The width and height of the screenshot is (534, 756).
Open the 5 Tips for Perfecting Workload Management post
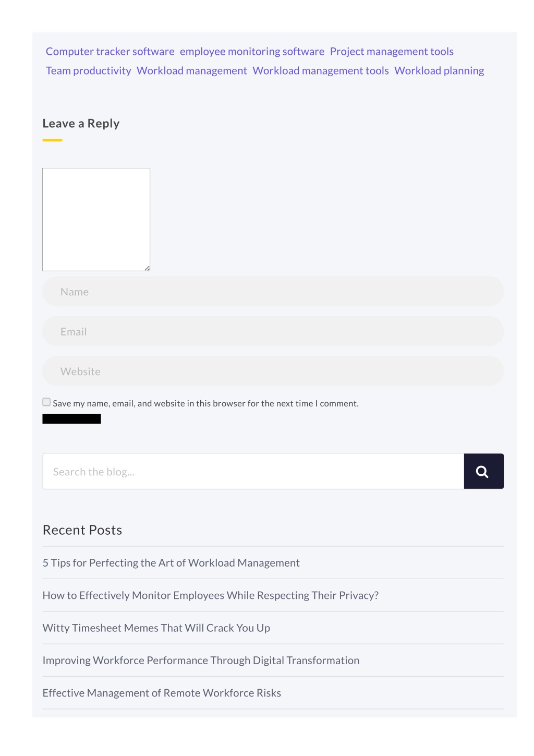(x=171, y=563)
